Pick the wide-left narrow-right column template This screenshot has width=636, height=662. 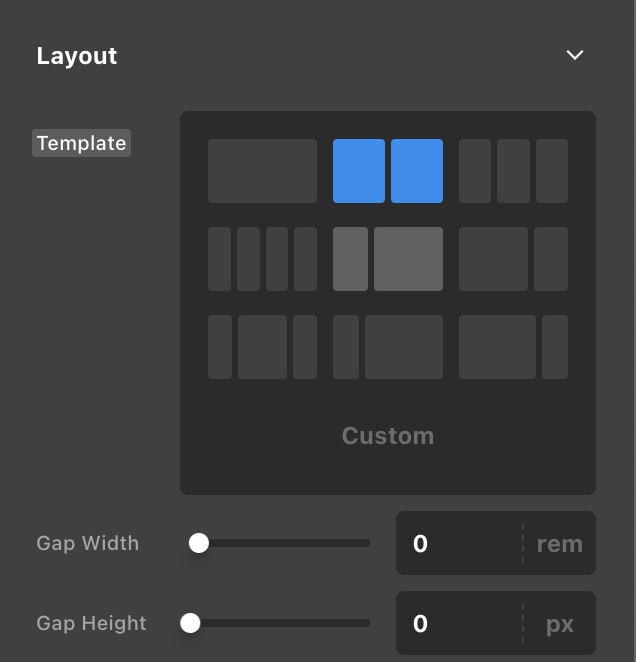point(513,259)
